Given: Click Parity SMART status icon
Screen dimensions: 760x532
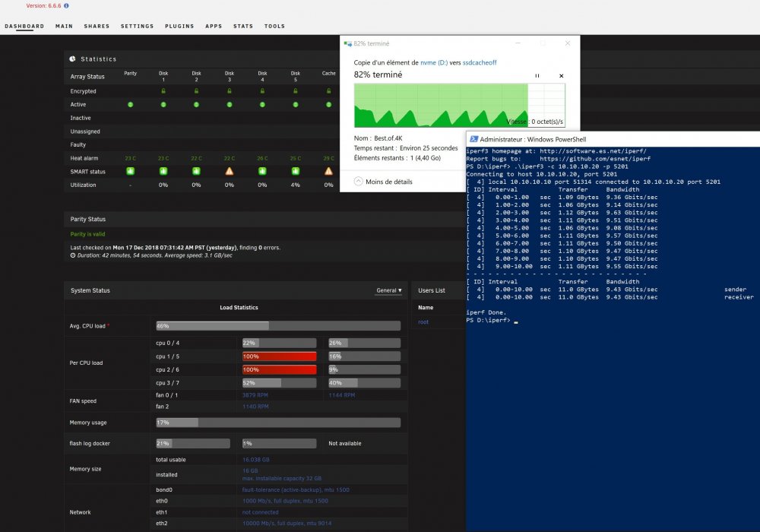Looking at the screenshot, I should coord(131,171).
